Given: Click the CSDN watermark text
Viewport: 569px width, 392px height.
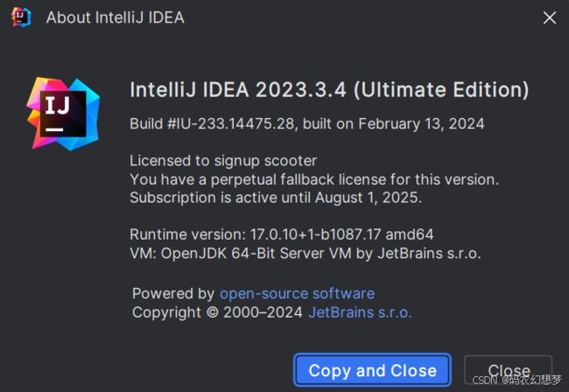Looking at the screenshot, I should point(517,379).
